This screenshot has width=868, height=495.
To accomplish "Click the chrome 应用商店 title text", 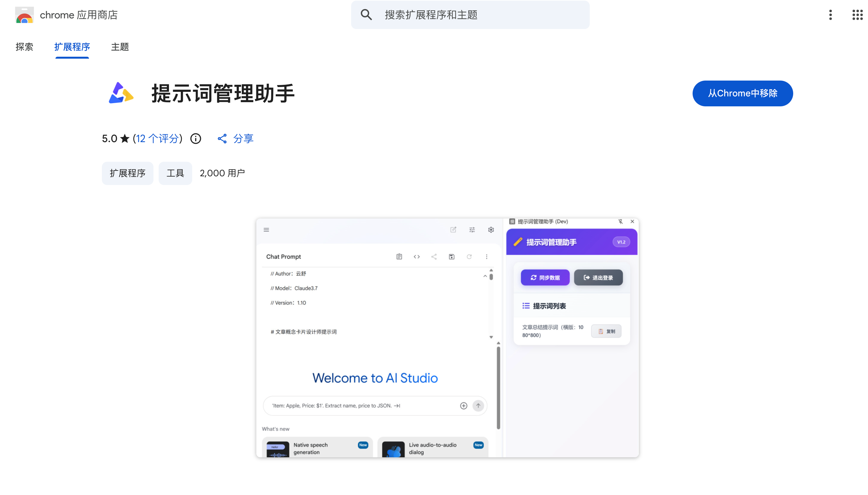I will [x=79, y=15].
